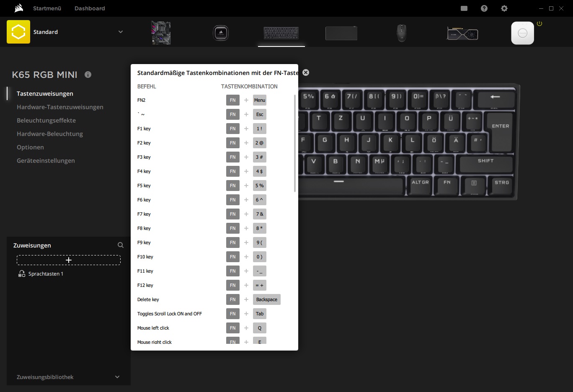573x392 pixels.
Task: Go to Geräteeinstellungen
Action: point(46,160)
